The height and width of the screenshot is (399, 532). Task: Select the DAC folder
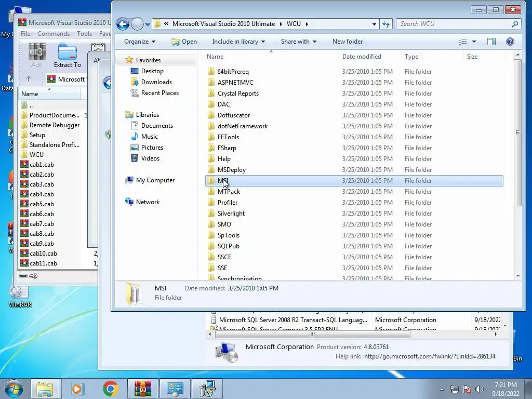[223, 104]
